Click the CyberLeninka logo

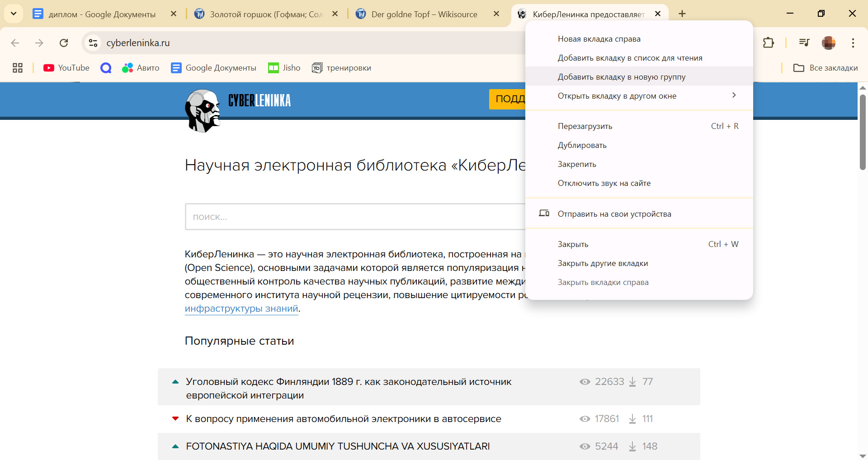click(x=238, y=110)
